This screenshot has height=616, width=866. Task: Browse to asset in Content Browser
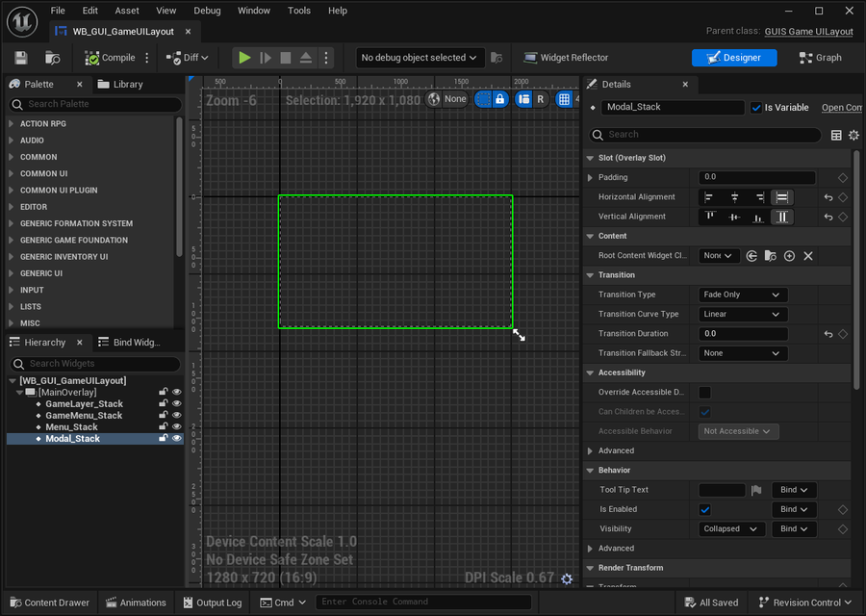[53, 58]
